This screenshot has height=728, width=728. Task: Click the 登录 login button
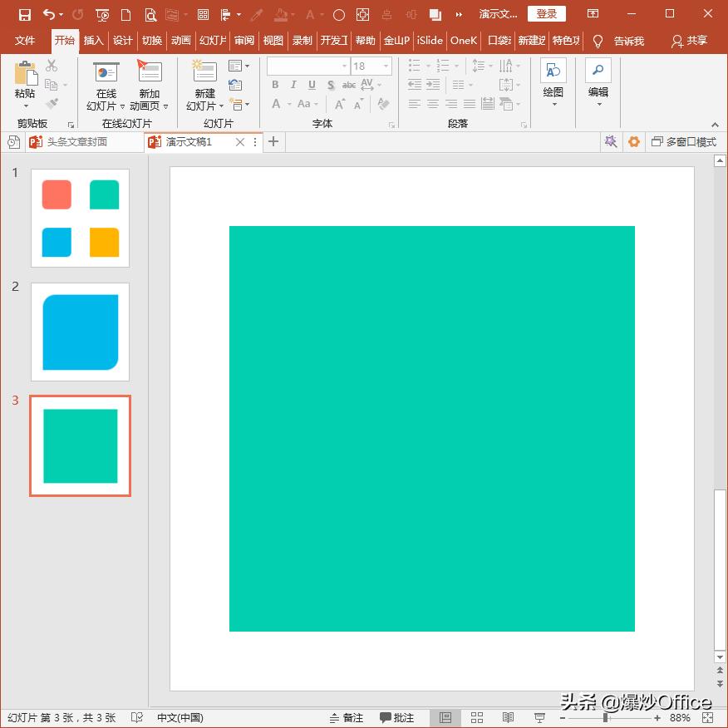(x=546, y=14)
